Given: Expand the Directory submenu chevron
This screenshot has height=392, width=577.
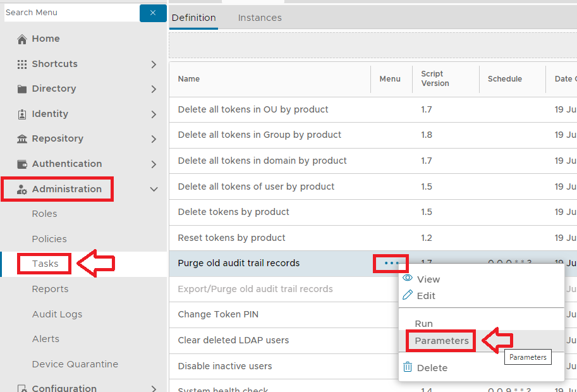Looking at the screenshot, I should 154,89.
